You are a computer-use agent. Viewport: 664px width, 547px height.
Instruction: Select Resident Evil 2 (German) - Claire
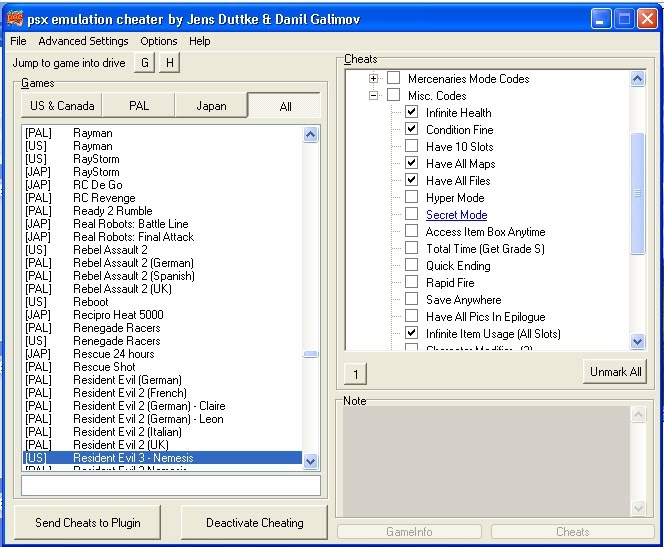[x=163, y=406]
